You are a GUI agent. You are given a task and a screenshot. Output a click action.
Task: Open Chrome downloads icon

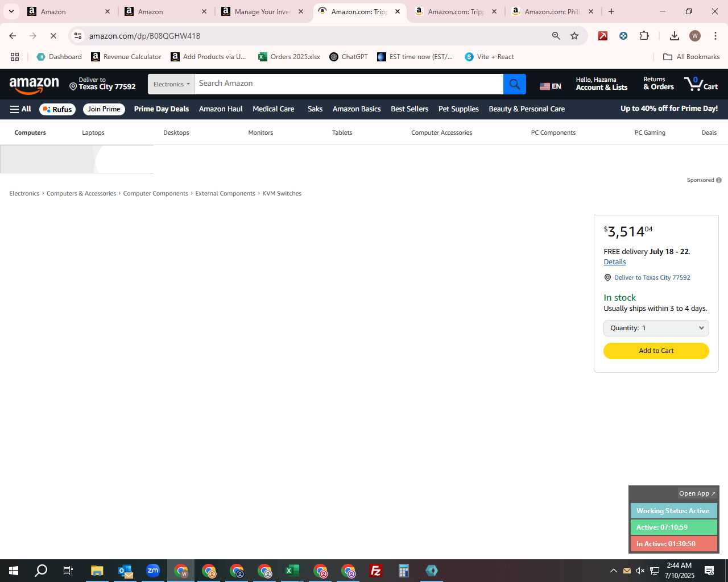click(675, 36)
